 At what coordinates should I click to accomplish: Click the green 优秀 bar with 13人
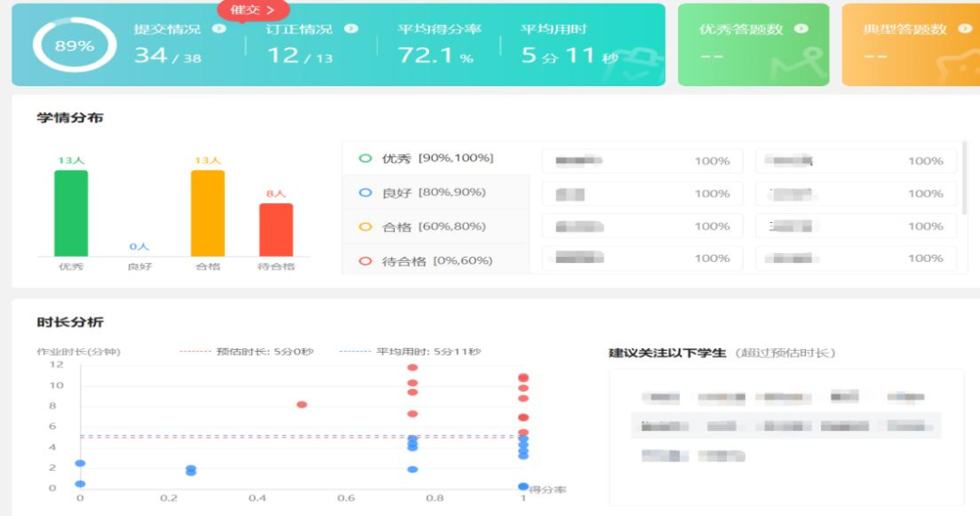click(71, 213)
